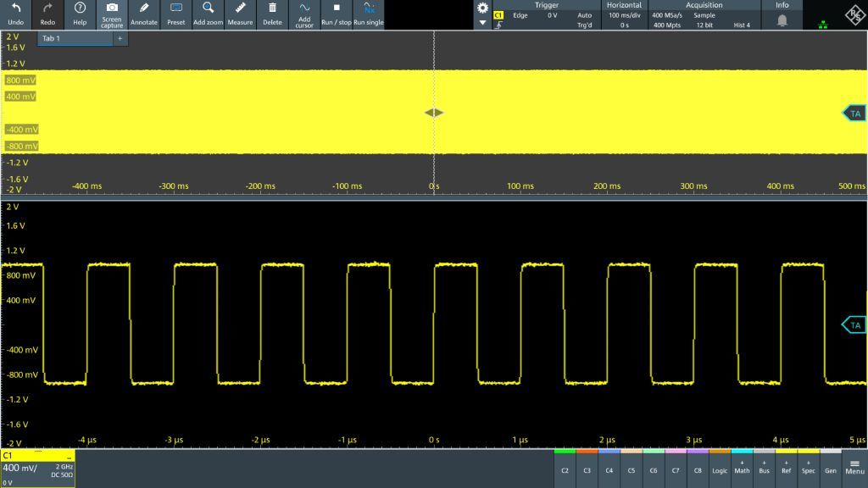Add a Math waveform
Image resolution: width=868 pixels, height=488 pixels.
coord(742,468)
